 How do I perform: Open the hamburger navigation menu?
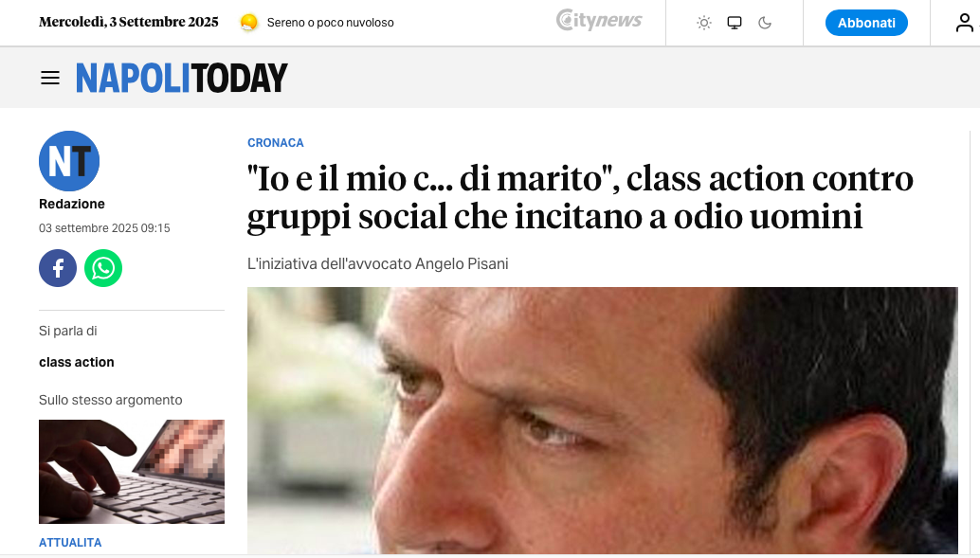[50, 78]
